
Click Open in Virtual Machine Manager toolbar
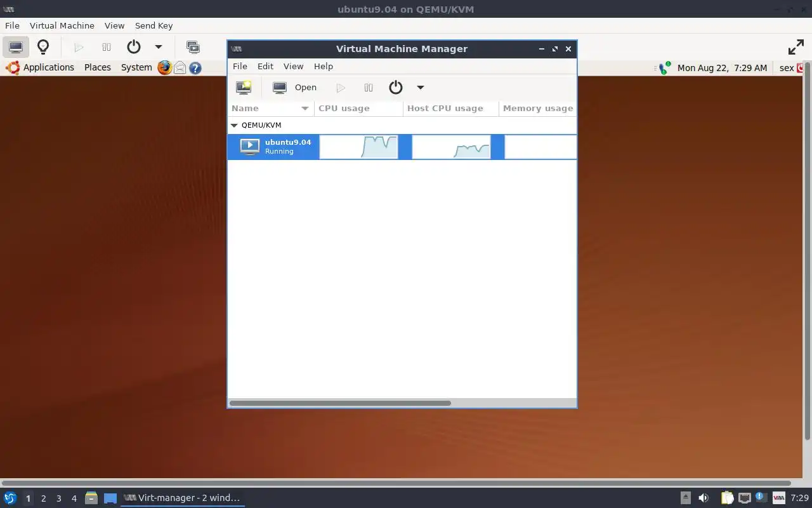coord(294,88)
